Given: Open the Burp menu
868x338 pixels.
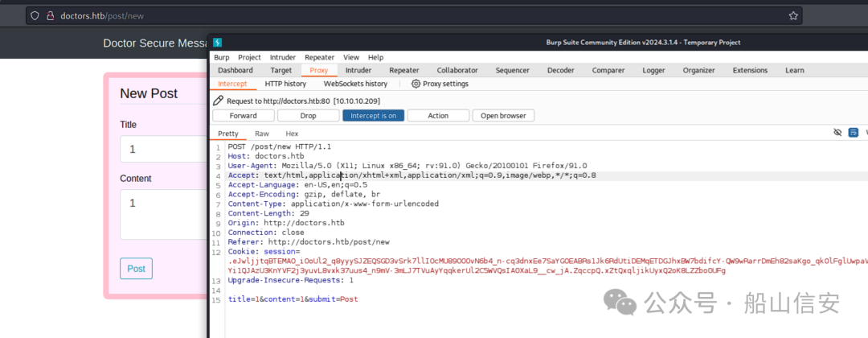Looking at the screenshot, I should point(222,57).
